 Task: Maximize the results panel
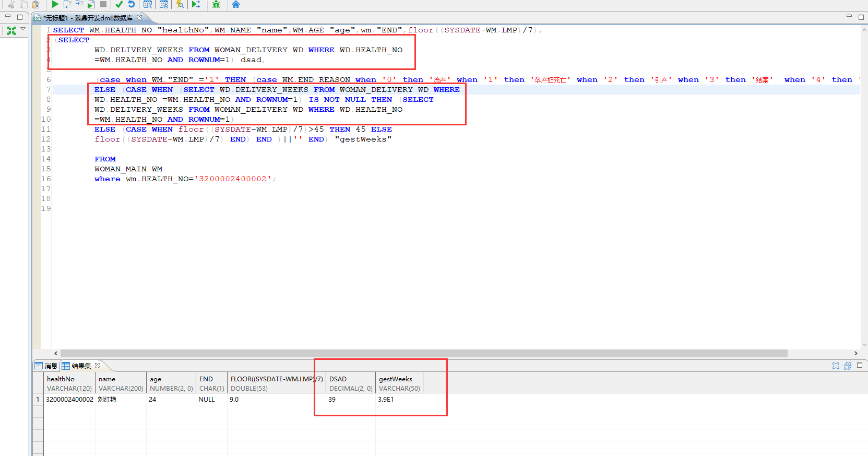(860, 365)
